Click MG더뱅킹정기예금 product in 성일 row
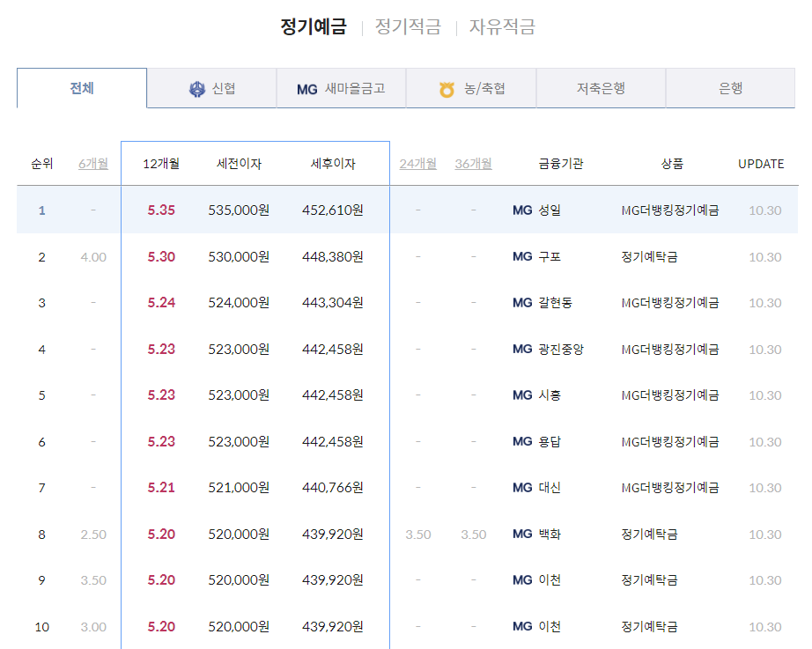The width and height of the screenshot is (812, 649). point(670,210)
